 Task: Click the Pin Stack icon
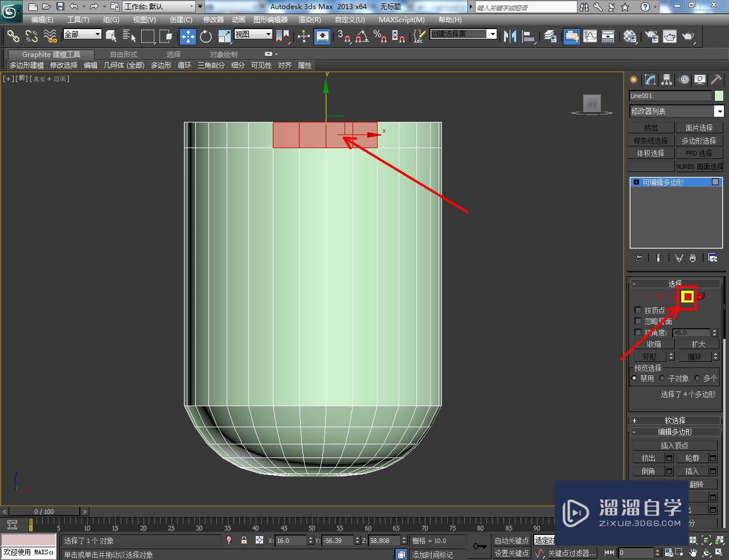638,257
